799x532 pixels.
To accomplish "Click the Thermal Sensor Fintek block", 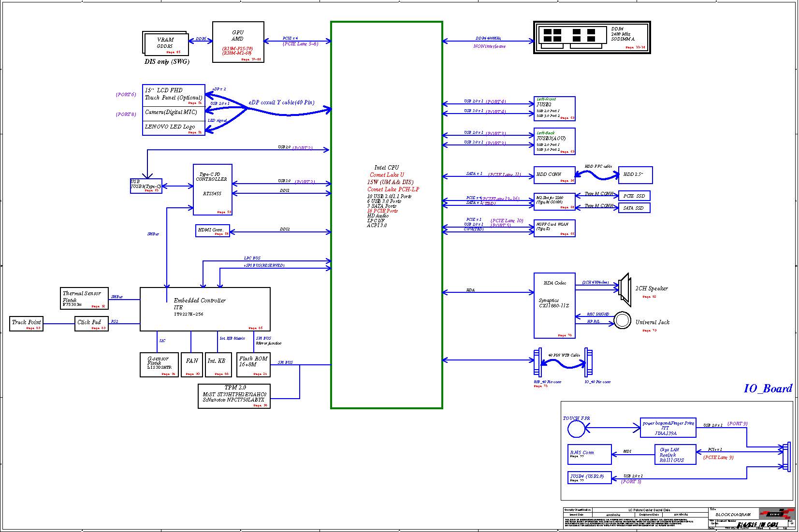I will pos(84,299).
